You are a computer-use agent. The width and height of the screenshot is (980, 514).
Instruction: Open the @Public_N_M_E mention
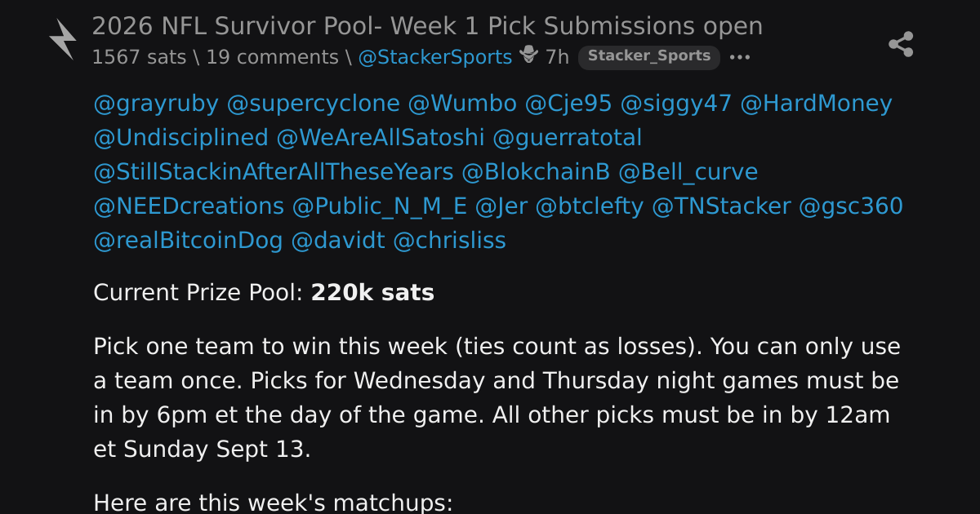[x=380, y=206]
